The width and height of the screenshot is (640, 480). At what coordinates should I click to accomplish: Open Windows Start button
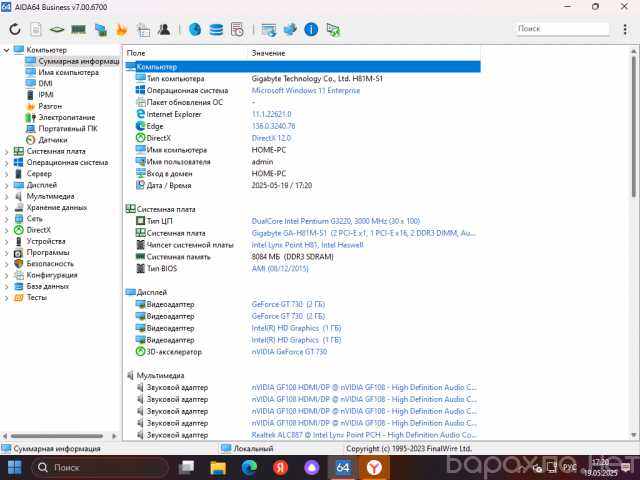(15, 468)
